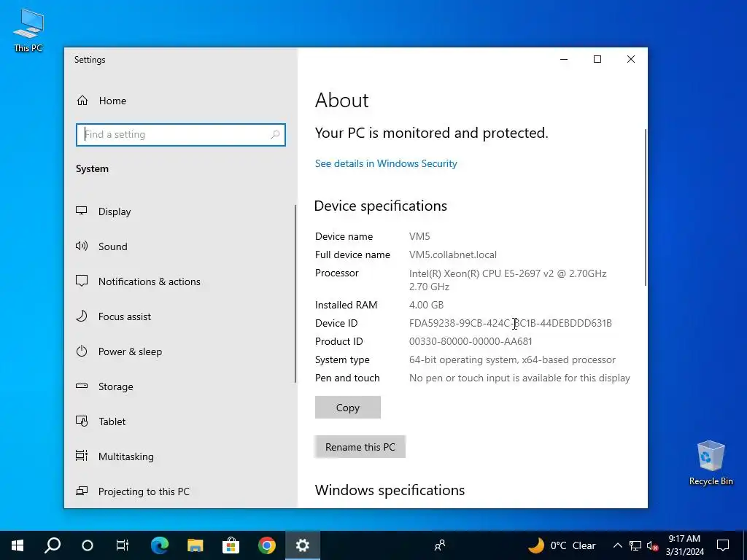
Task: Click Product ID 00330-80000-00000-AA681
Action: click(471, 341)
